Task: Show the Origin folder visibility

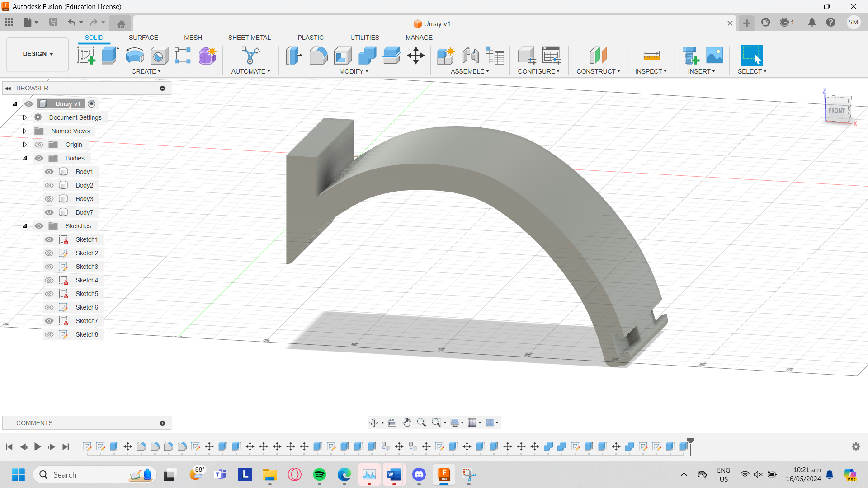Action: (x=39, y=145)
